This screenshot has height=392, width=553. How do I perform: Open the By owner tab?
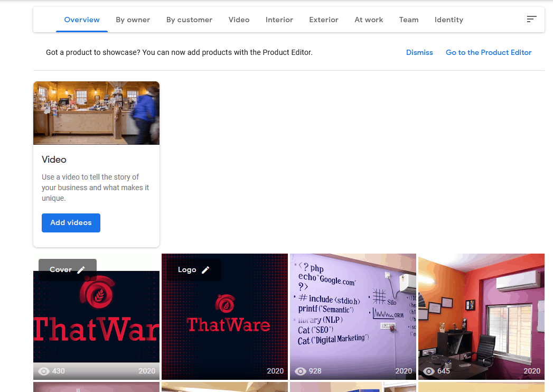133,20
